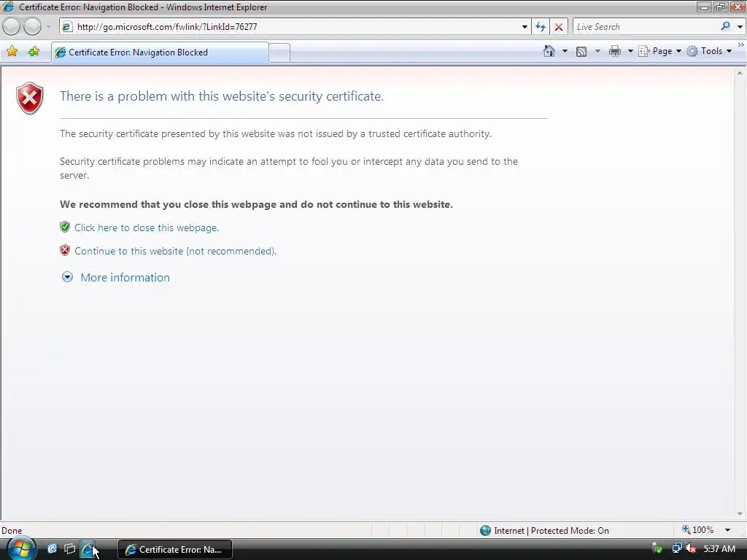Click the RSS Feeds icon
This screenshot has width=747, height=560.
[x=581, y=52]
